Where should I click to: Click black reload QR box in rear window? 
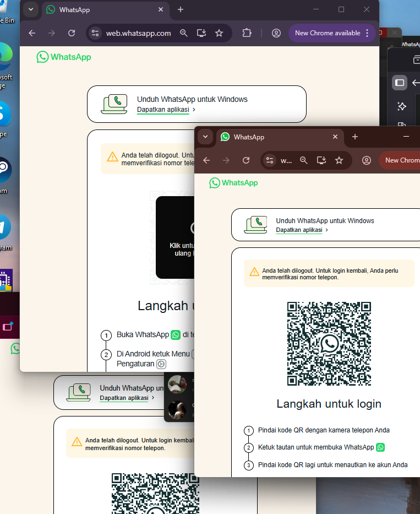click(x=175, y=237)
